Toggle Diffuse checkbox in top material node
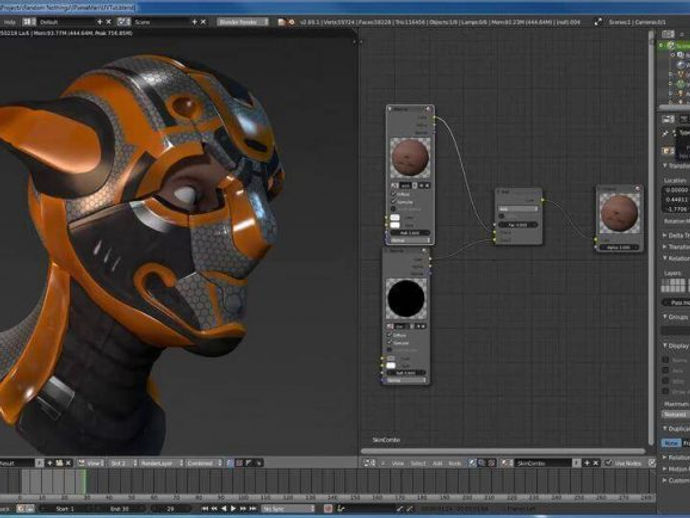 pos(393,194)
